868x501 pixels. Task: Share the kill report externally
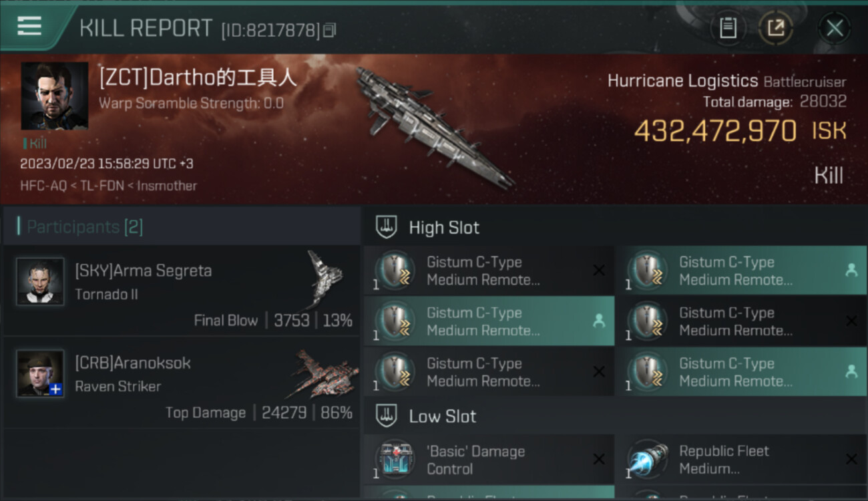pyautogui.click(x=776, y=28)
